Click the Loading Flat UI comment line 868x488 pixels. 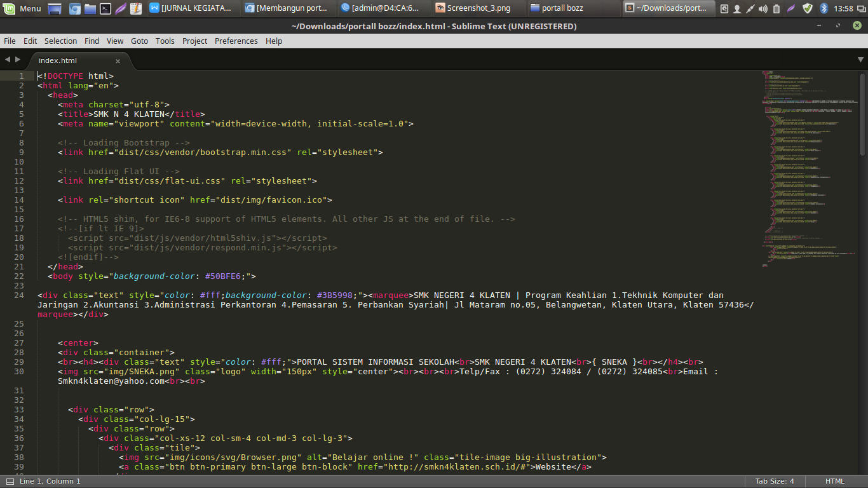[x=119, y=172]
